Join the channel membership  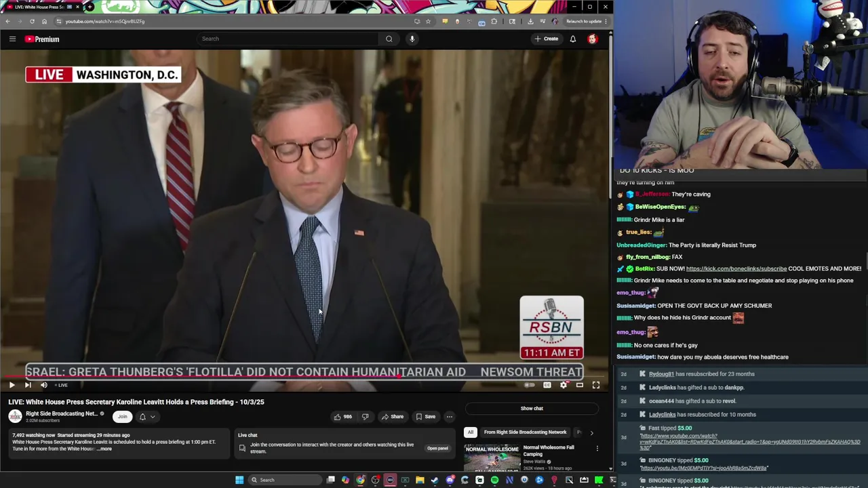coord(122,417)
